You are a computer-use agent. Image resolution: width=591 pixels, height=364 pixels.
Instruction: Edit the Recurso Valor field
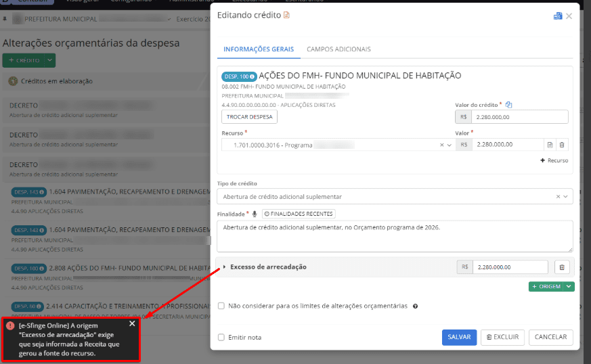point(507,145)
